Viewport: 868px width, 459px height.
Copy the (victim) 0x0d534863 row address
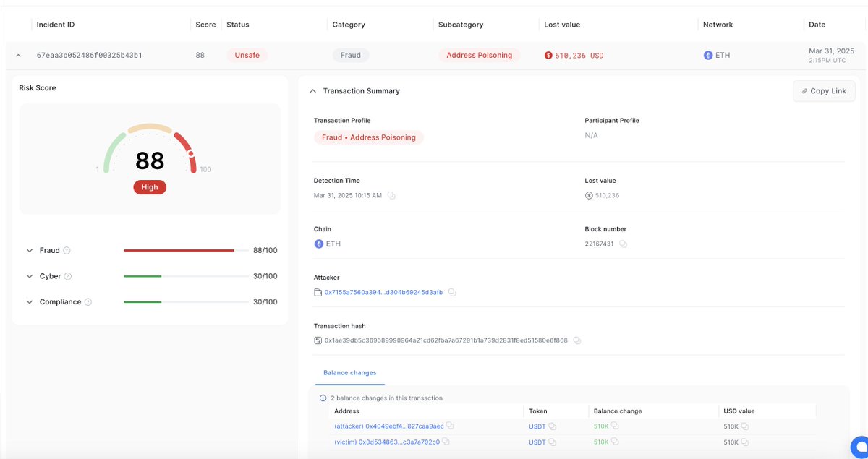point(446,442)
